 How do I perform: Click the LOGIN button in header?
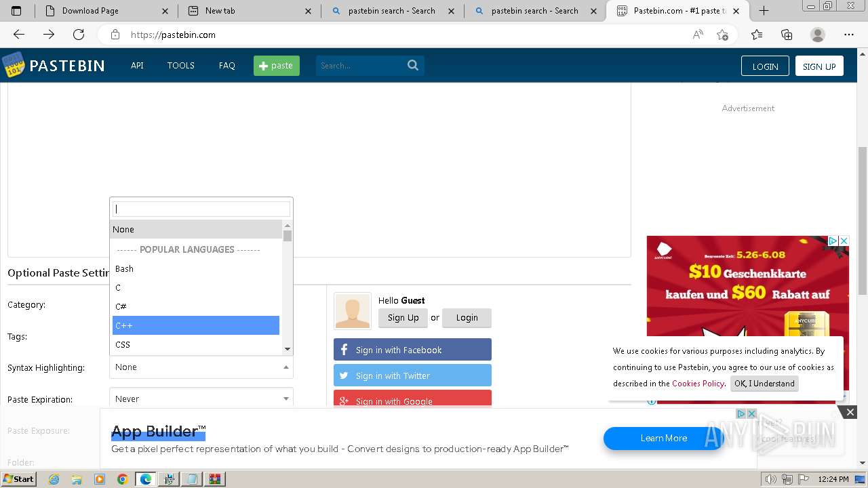(x=765, y=66)
